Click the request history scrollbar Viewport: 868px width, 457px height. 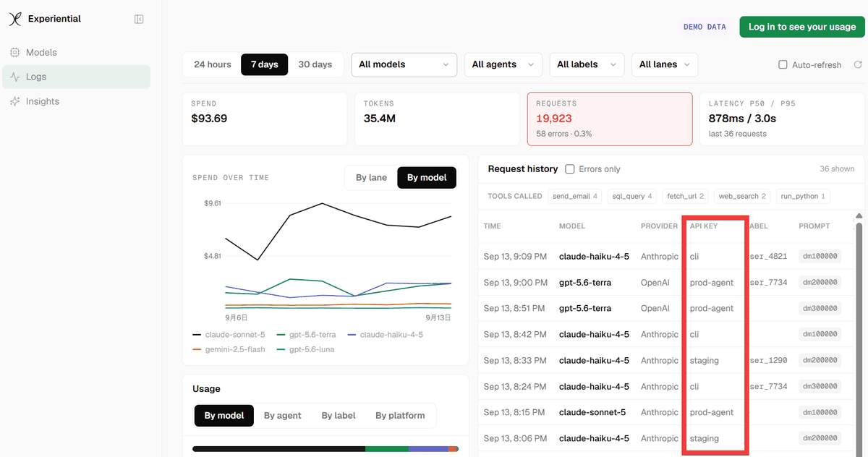(x=859, y=333)
